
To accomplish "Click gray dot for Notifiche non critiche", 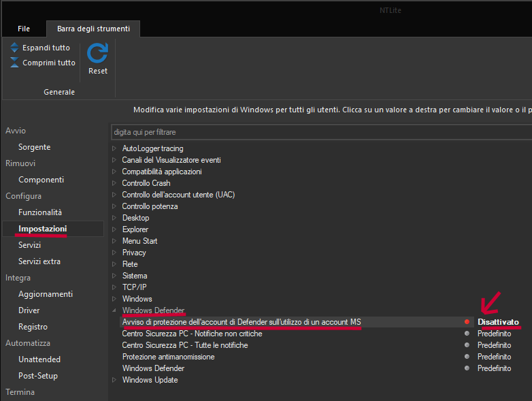I will 467,334.
